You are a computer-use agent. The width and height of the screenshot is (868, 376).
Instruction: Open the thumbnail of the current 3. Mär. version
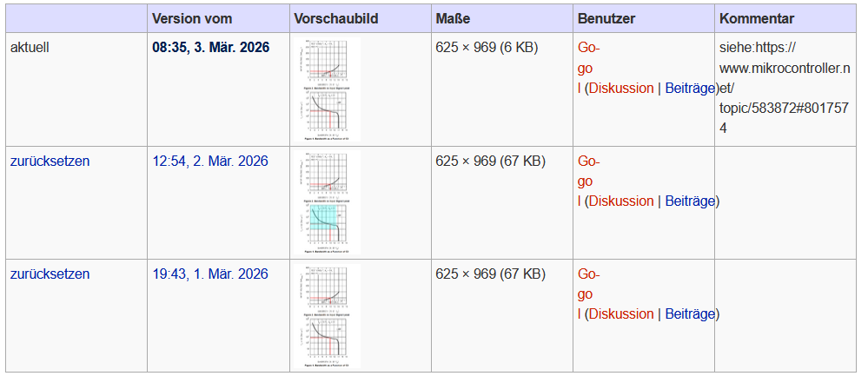326,89
